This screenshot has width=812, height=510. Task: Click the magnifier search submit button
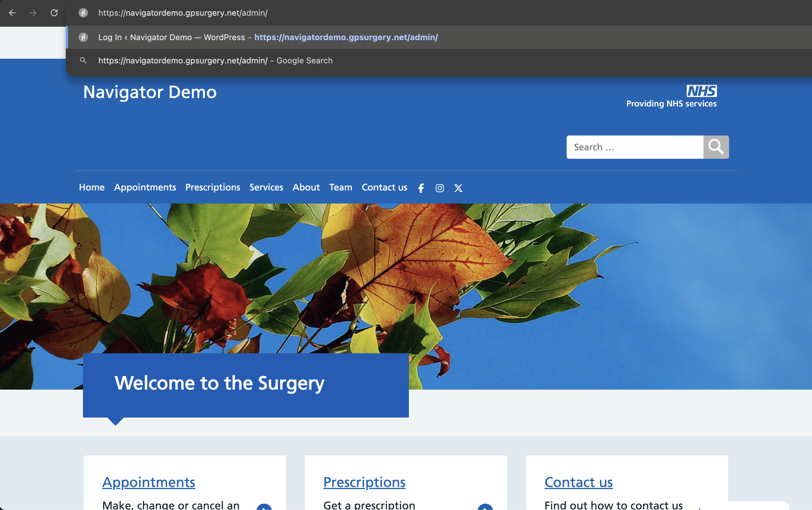coord(716,147)
